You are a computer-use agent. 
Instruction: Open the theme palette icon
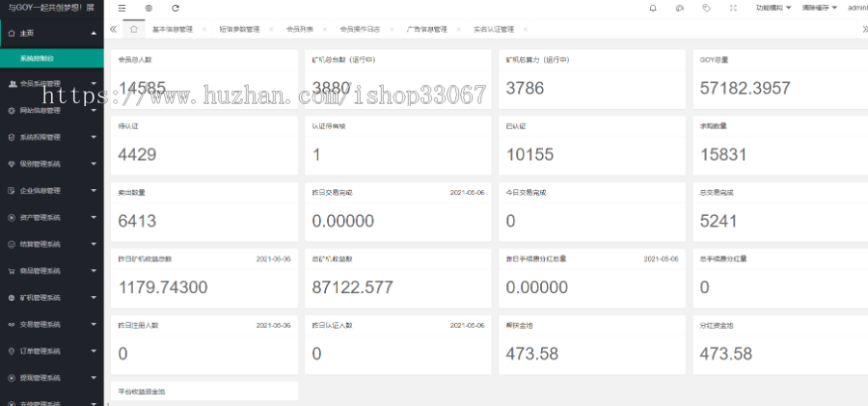680,9
